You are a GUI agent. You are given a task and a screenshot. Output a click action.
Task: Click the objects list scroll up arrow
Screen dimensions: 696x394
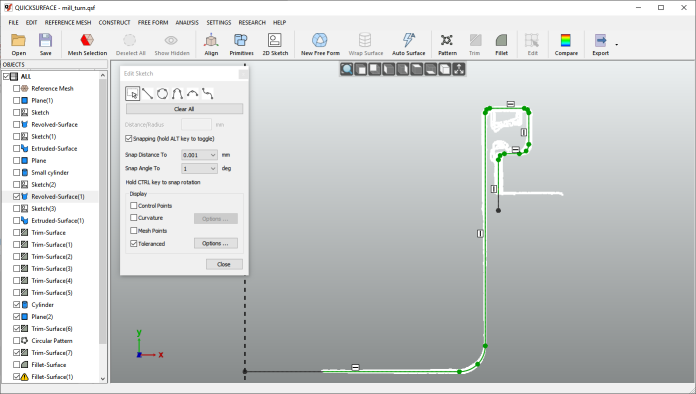click(103, 75)
